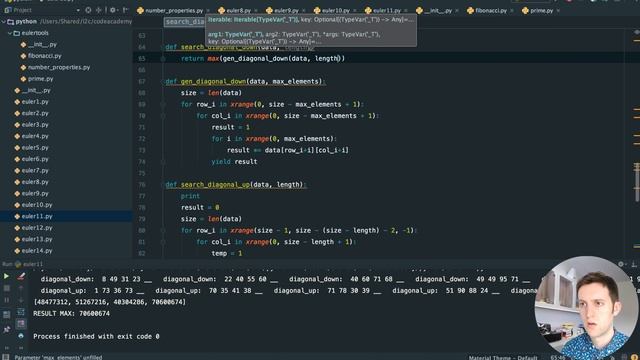Click the Pause Output icon in Run panel
Image resolution: width=640 pixels, height=360 pixels.
7,300
